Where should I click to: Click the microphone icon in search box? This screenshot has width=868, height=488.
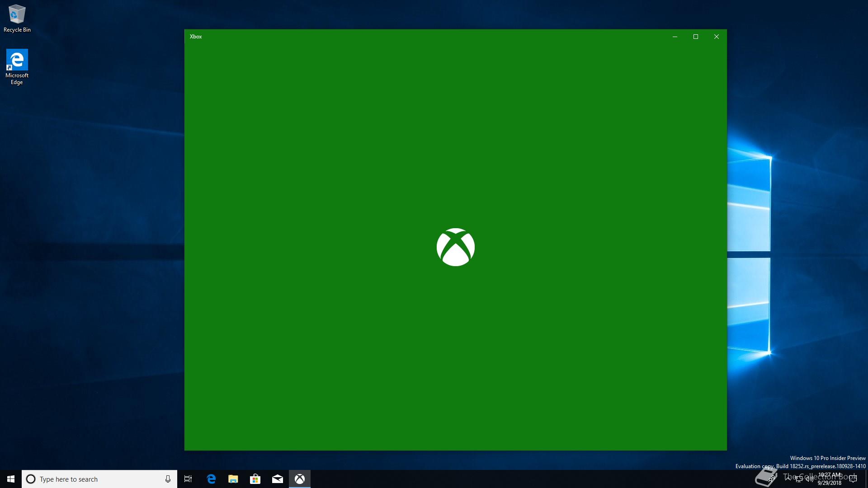pos(168,479)
